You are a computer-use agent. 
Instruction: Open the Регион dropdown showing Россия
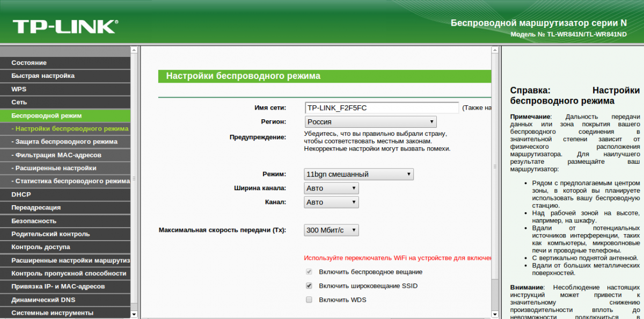(x=370, y=122)
